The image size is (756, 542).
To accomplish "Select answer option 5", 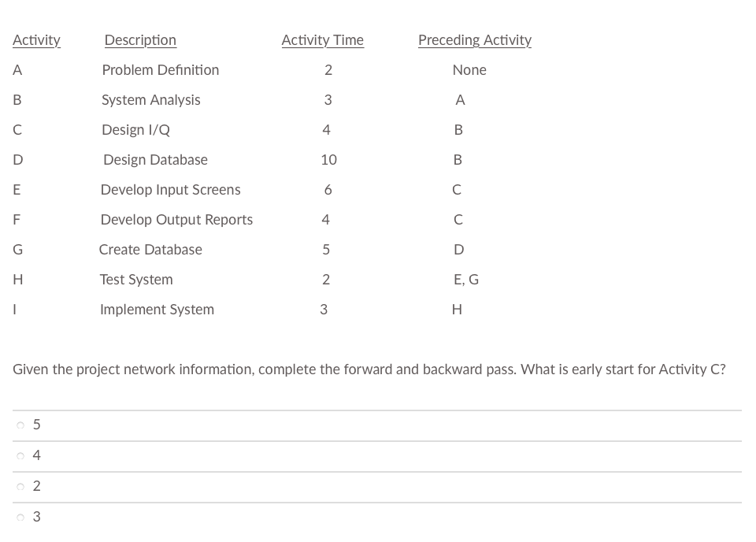I will tap(36, 425).
